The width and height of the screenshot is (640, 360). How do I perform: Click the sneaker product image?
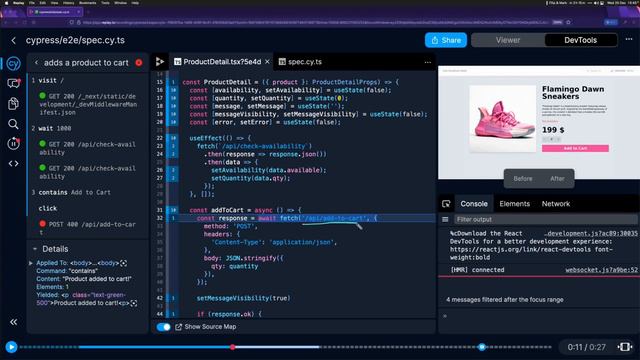[x=502, y=119]
